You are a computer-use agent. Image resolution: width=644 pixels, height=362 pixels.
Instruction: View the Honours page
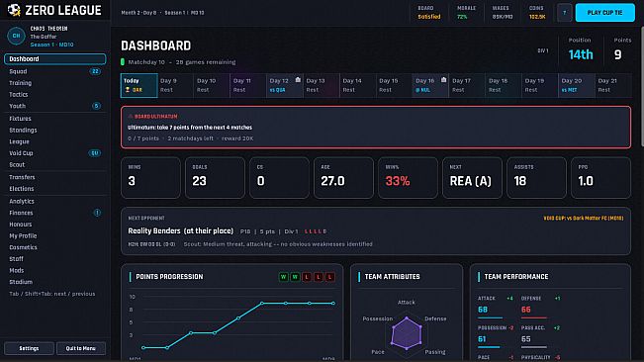pos(55,225)
